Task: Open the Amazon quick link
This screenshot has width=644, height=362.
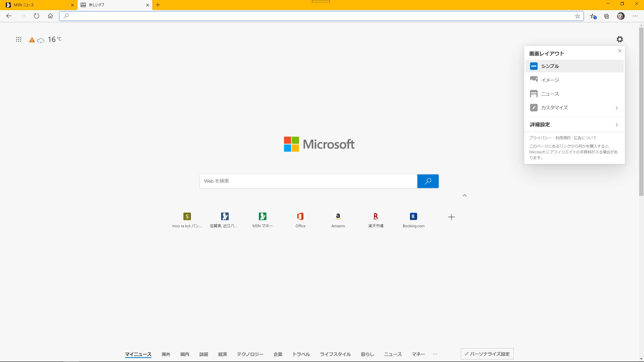Action: (x=338, y=220)
